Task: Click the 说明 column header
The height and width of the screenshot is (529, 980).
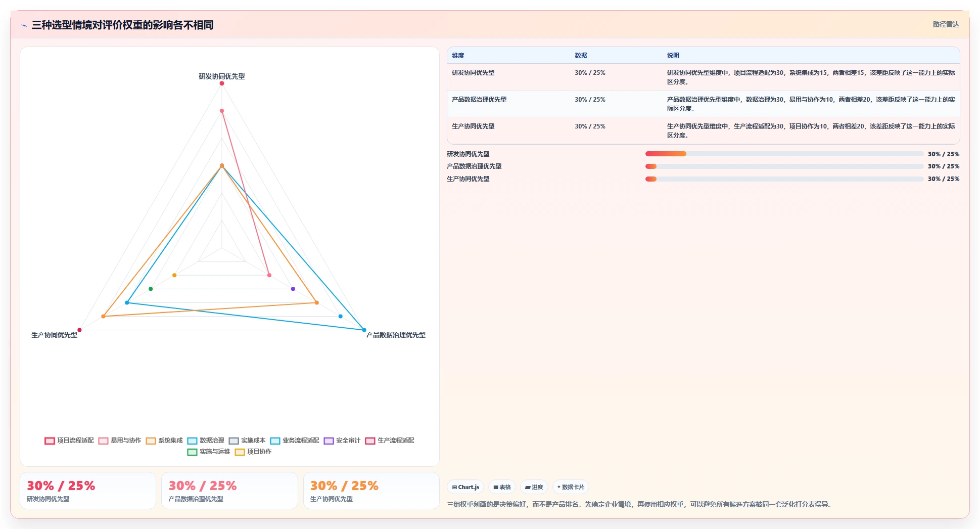Action: point(673,56)
